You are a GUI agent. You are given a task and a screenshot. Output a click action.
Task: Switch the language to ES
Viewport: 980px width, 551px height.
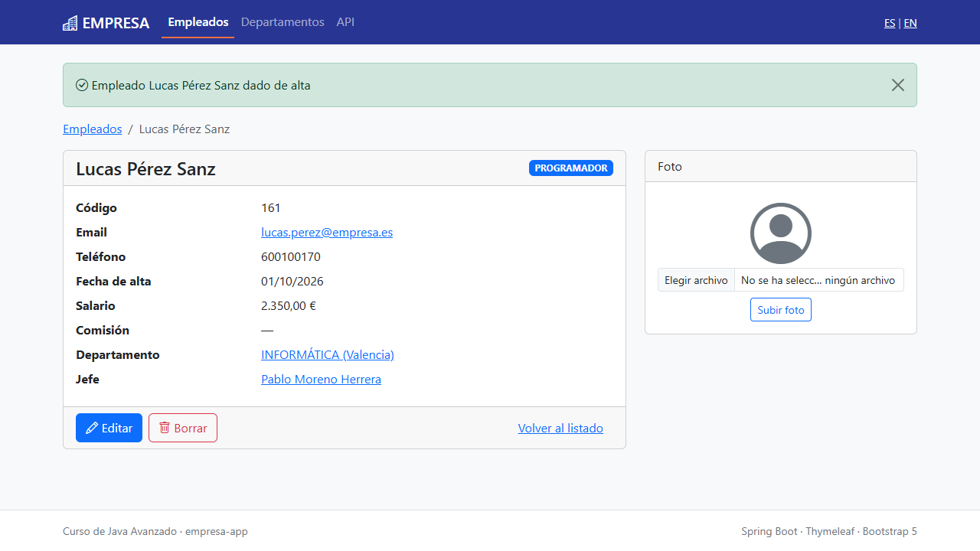pyautogui.click(x=890, y=23)
